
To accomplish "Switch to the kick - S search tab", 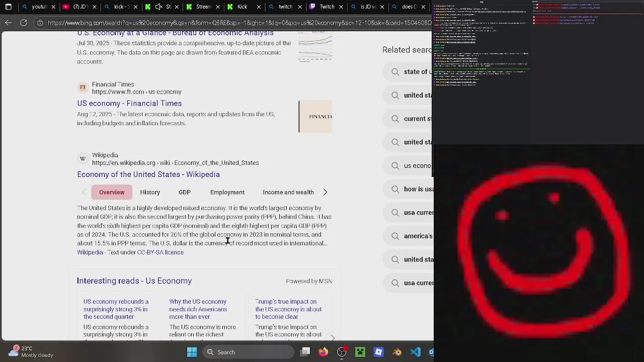I will point(122,7).
